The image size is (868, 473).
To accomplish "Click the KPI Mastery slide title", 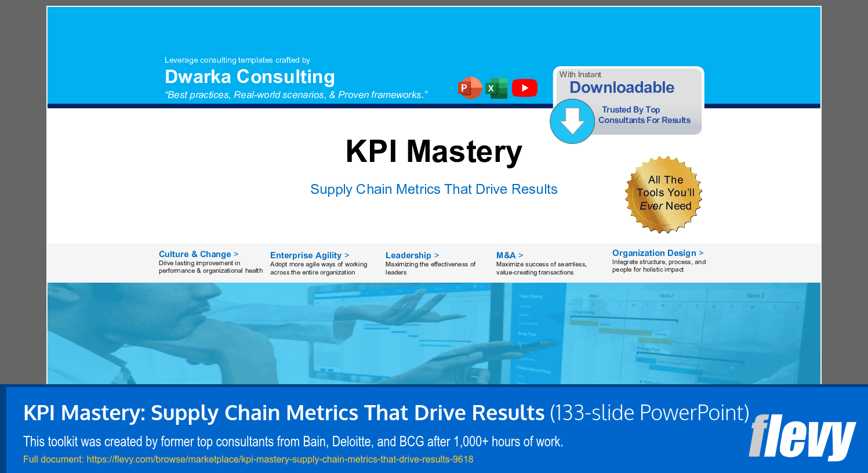I will tap(434, 151).
